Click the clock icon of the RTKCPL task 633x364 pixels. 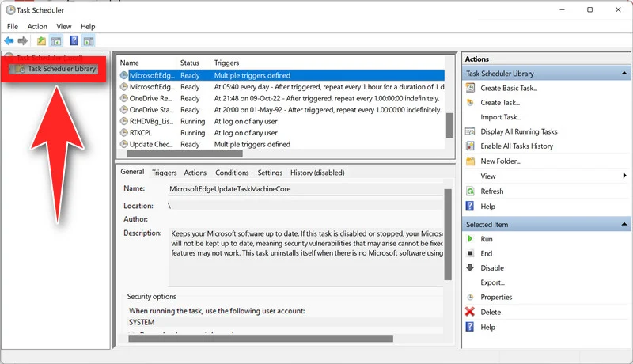pos(124,133)
